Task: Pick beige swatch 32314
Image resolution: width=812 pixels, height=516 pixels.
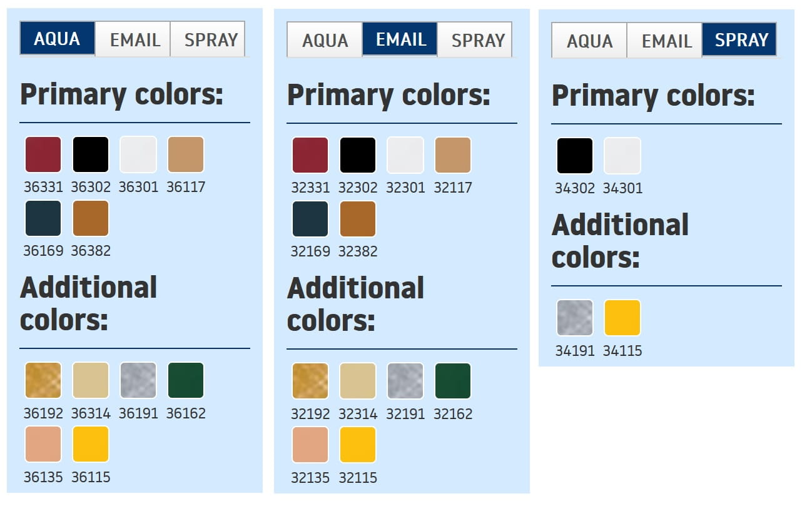Action: pyautogui.click(x=358, y=381)
